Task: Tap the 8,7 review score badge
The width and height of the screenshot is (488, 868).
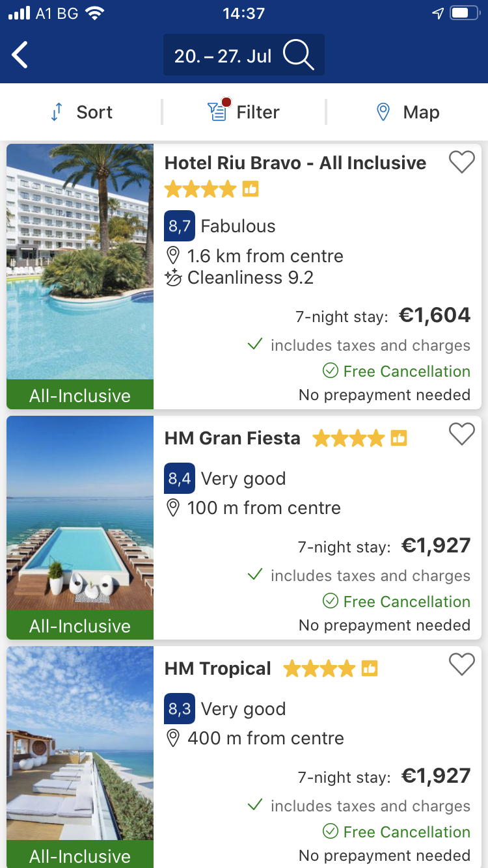Action: pyautogui.click(x=180, y=226)
